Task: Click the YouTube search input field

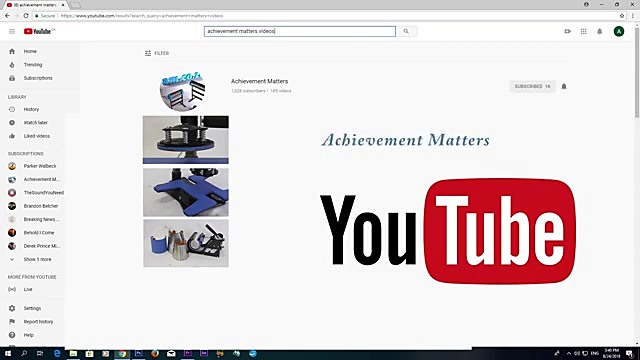Action: (300, 31)
